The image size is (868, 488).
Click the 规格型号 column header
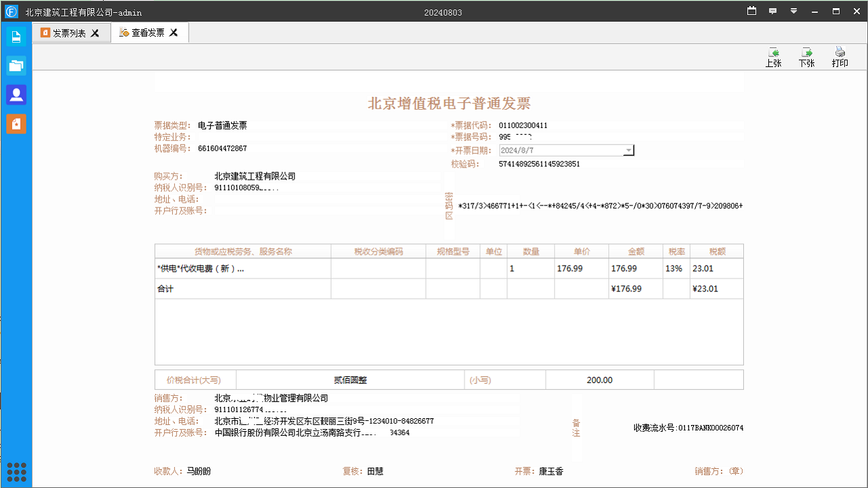[453, 251]
